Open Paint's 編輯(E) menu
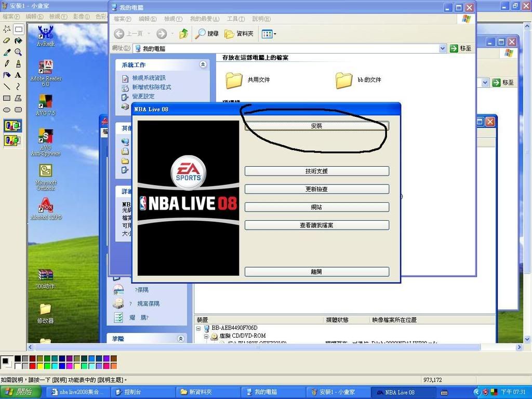The image size is (532, 399). point(35,16)
